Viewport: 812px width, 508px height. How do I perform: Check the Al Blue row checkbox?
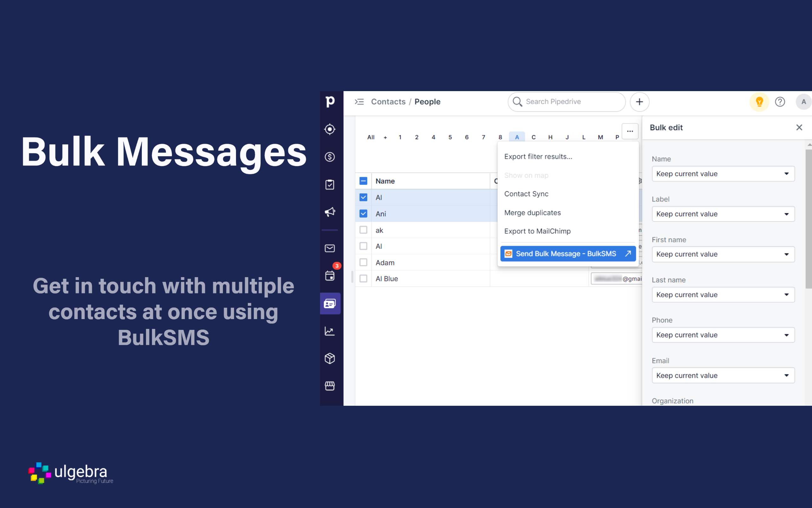point(363,278)
